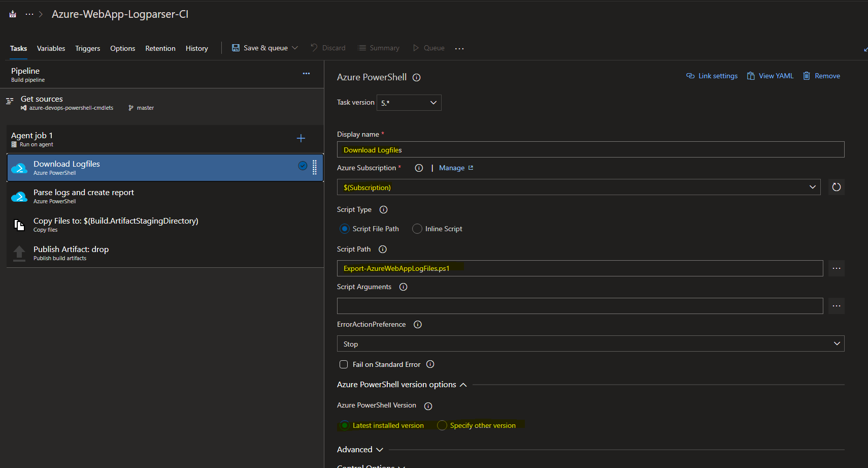The height and width of the screenshot is (468, 868).
Task: Open Save & queue dropdown arrow
Action: click(295, 48)
